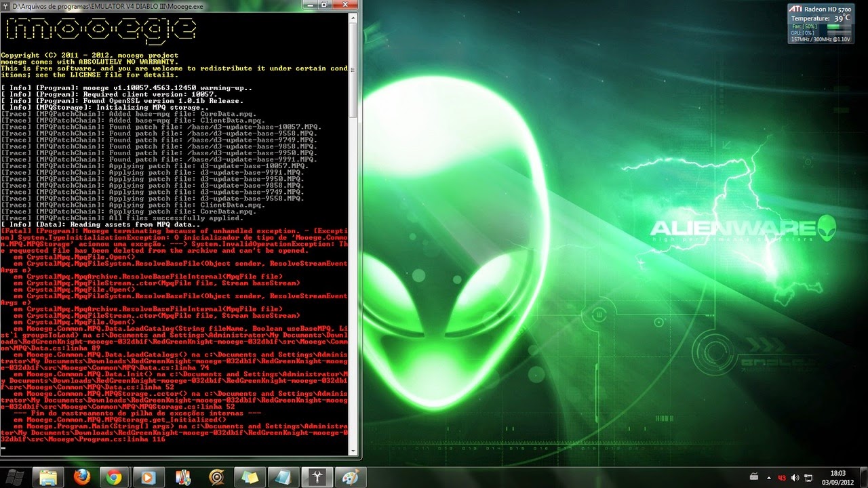This screenshot has width=868, height=488.
Task: Open the Mooege.exe console system menu icon
Action: [6, 5]
